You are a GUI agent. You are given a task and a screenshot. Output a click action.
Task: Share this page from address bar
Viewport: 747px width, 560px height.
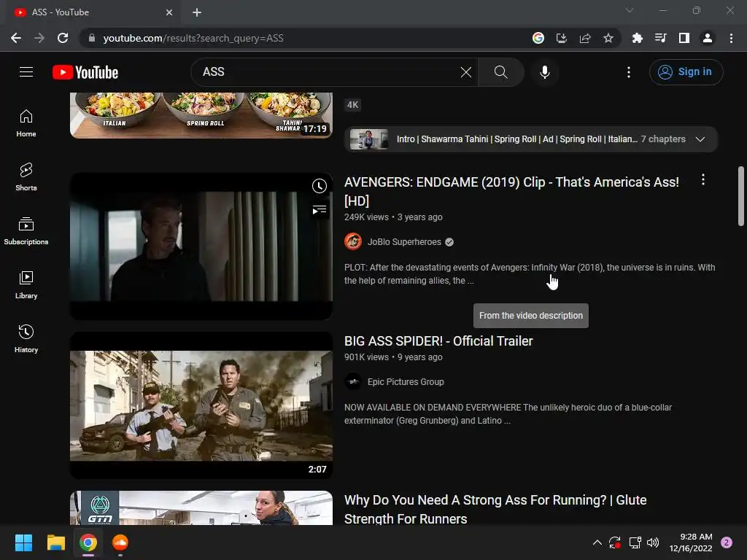[585, 38]
